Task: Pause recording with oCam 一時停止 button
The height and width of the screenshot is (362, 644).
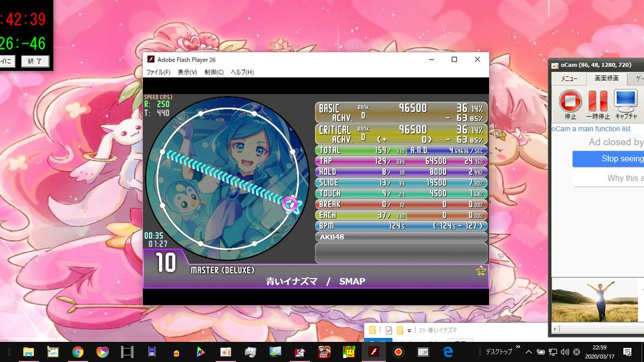Action: 598,101
